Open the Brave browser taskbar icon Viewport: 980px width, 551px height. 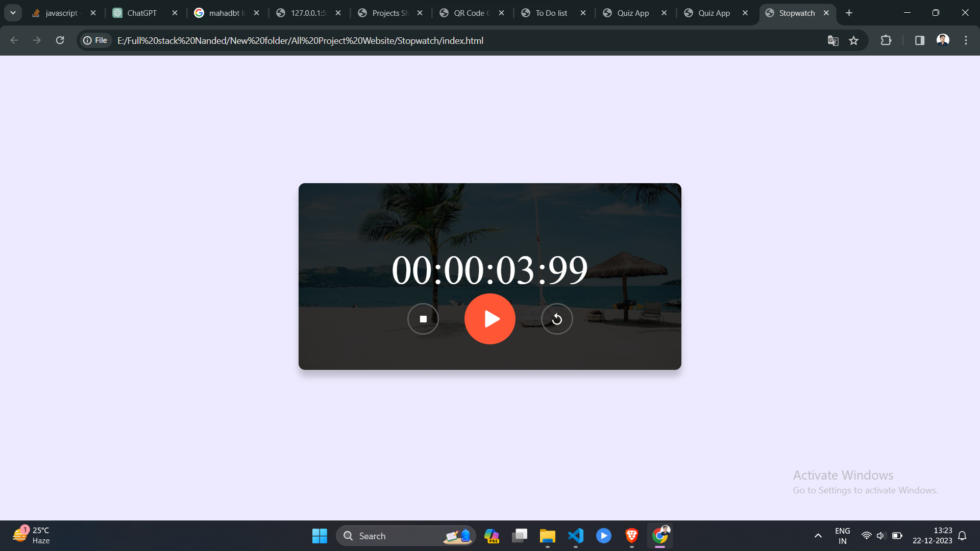(x=631, y=536)
